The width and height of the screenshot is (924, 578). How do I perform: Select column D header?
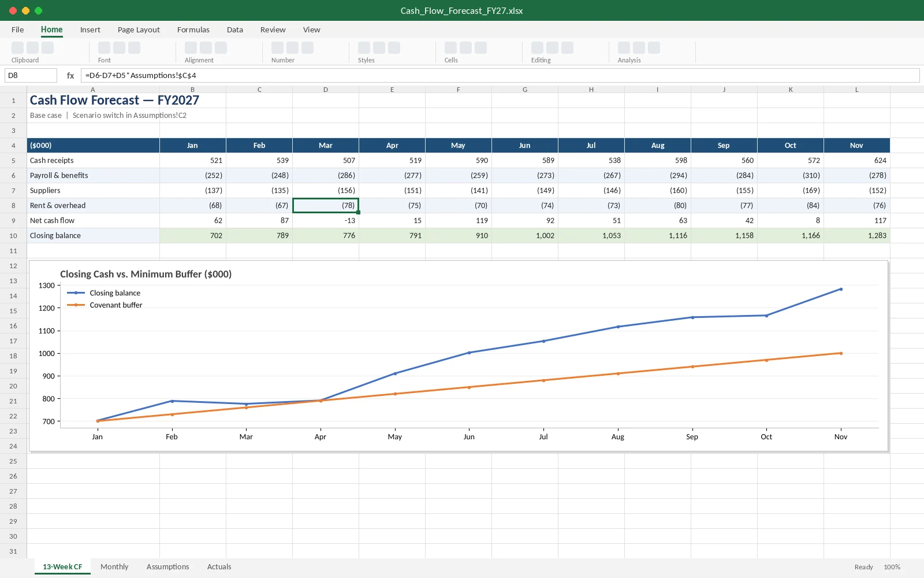[x=326, y=90]
